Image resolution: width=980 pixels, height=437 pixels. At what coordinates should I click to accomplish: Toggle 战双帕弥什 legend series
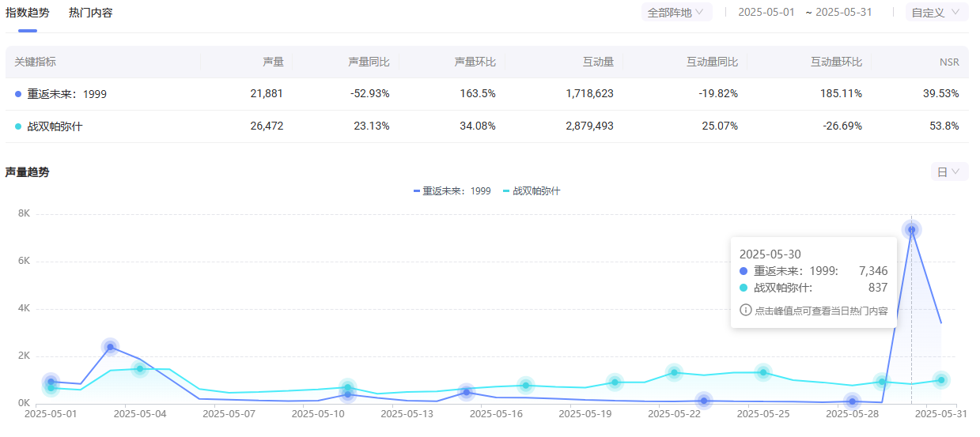coord(532,191)
